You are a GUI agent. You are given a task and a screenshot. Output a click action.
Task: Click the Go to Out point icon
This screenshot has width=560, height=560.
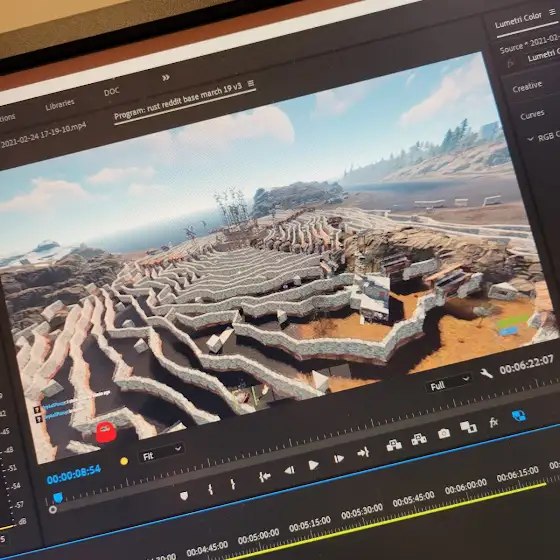pos(363,452)
